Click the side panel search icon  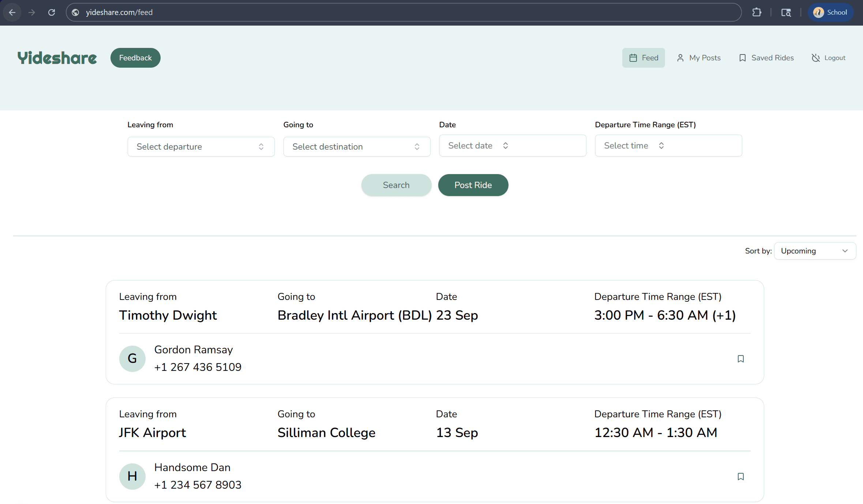786,12
